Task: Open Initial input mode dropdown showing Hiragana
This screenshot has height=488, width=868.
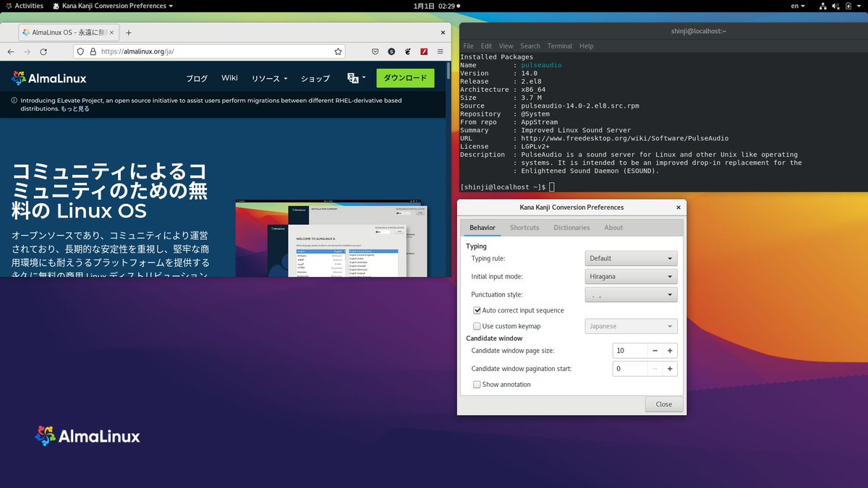Action: tap(631, 276)
